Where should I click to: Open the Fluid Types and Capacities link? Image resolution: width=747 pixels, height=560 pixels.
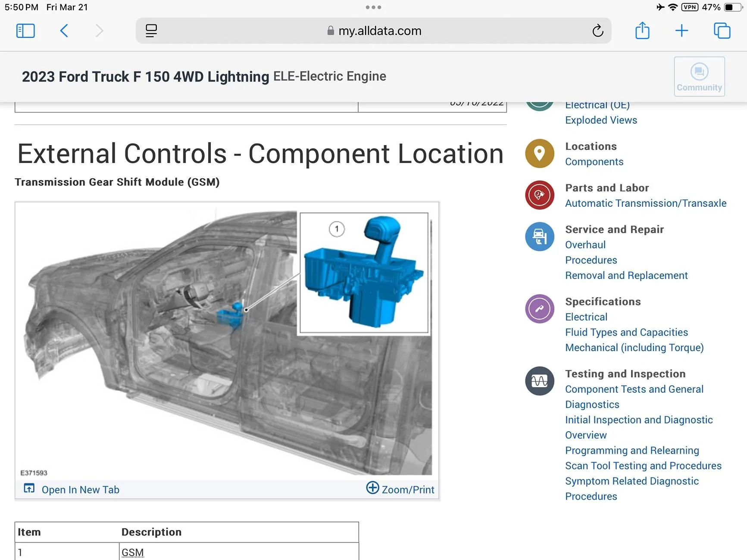[626, 333]
